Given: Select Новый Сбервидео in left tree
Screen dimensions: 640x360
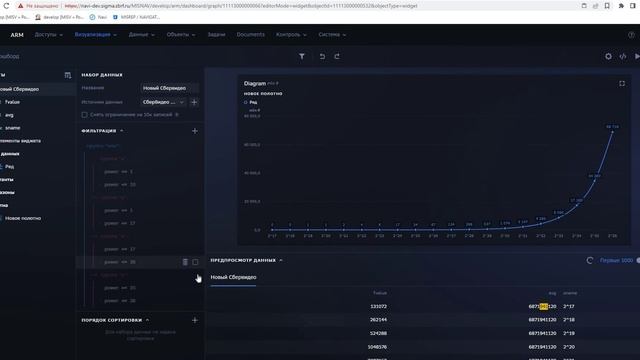Looking at the screenshot, I should pos(20,89).
